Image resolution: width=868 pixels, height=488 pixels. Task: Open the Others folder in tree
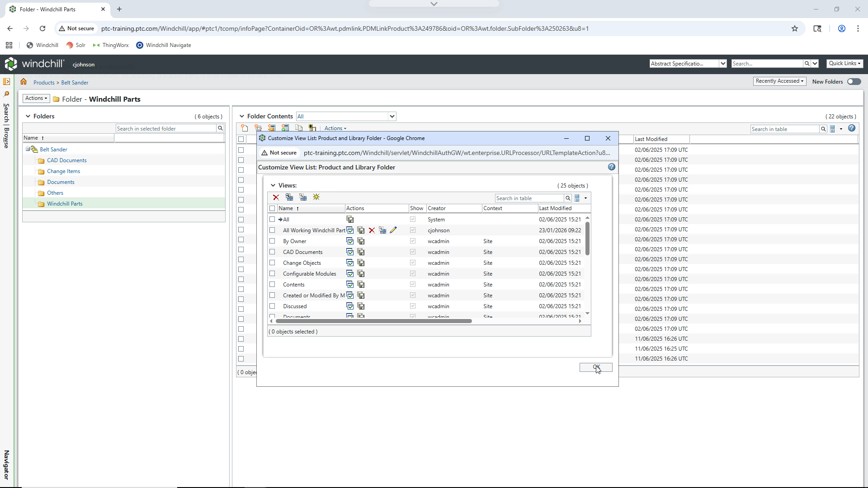point(55,193)
